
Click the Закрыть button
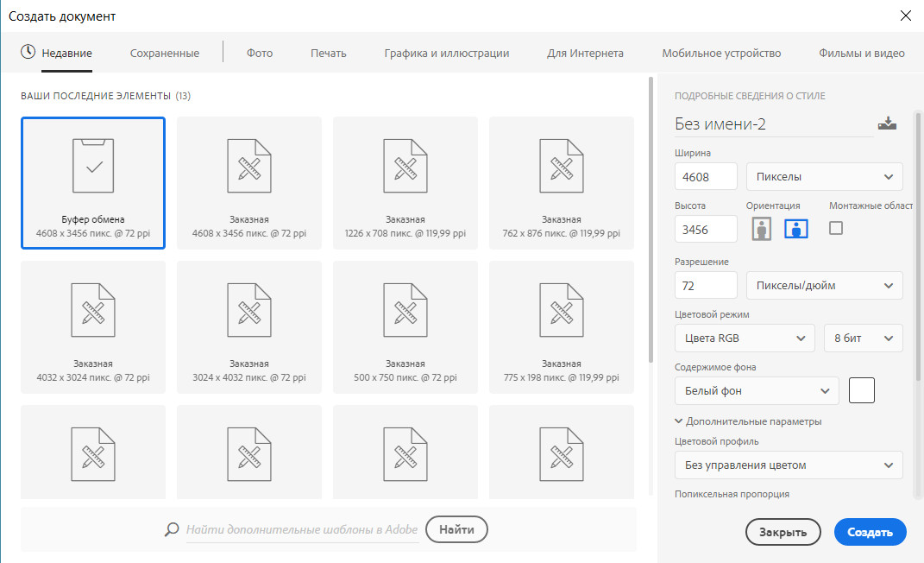click(x=783, y=532)
